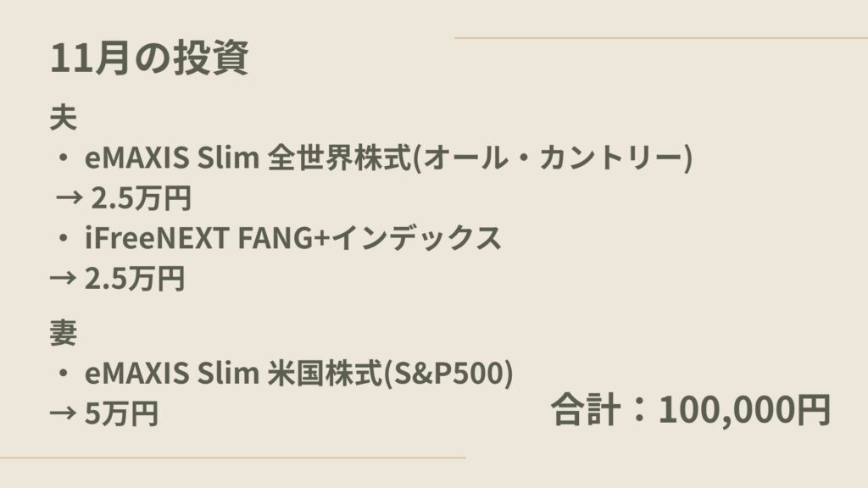The width and height of the screenshot is (868, 488).
Task: Click the title 11月の投資
Action: click(149, 59)
